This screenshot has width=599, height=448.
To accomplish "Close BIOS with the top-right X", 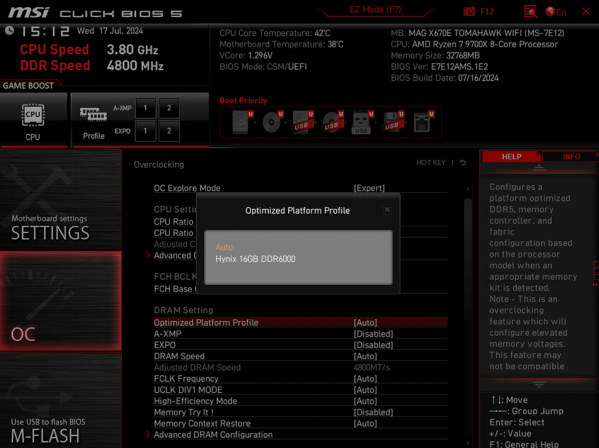I will click(586, 11).
